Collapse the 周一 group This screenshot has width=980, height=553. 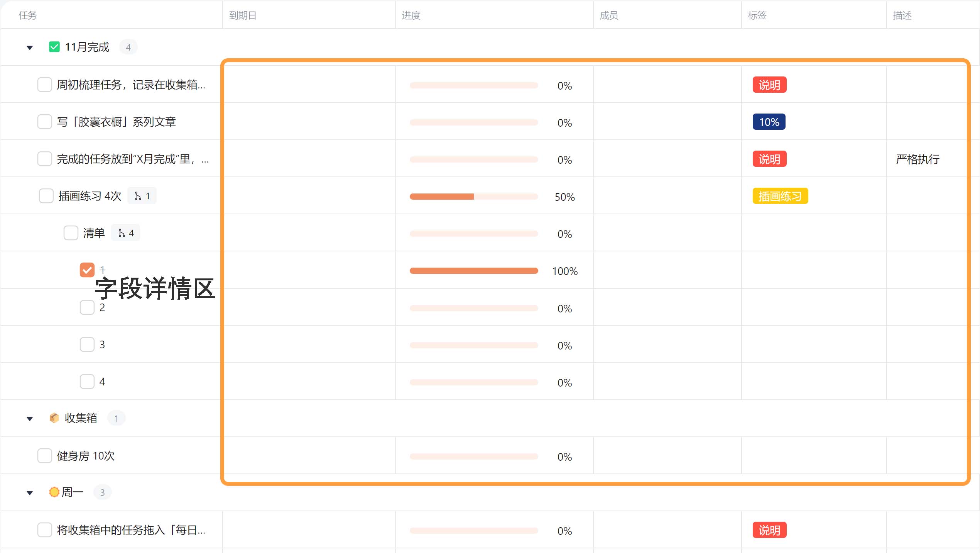[30, 493]
